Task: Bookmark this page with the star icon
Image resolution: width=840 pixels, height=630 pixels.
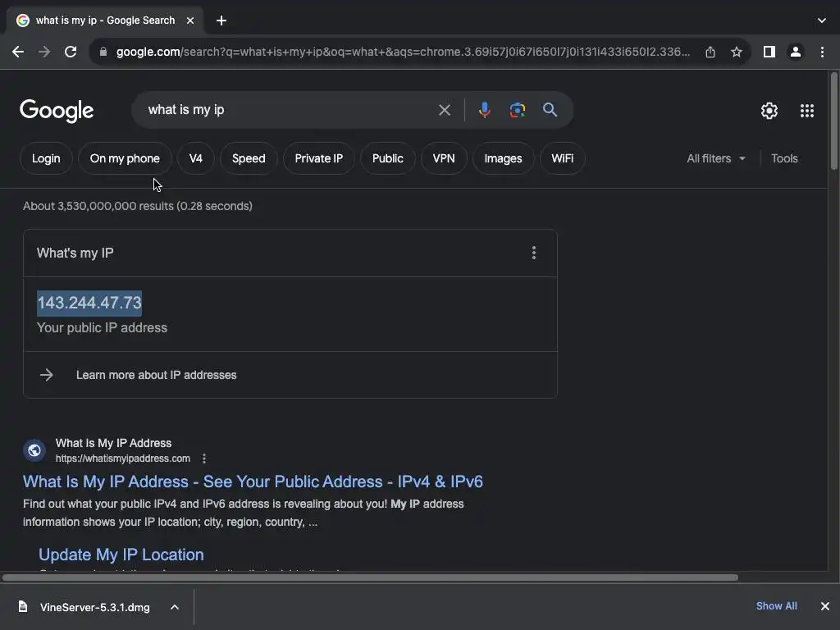Action: (737, 52)
